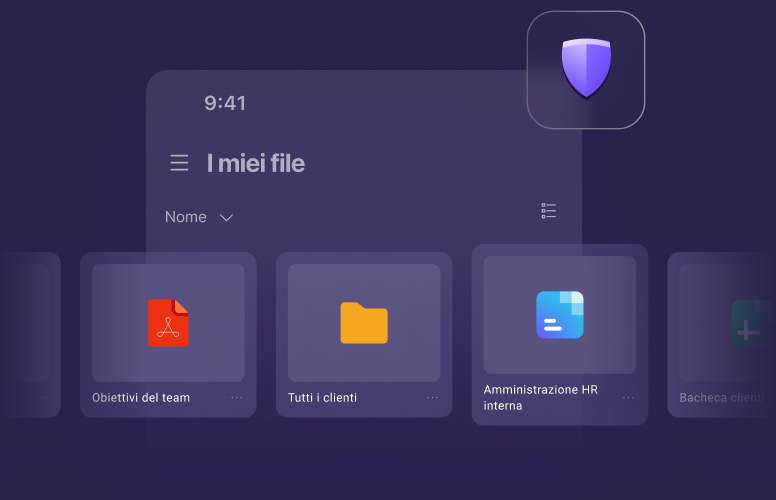Viewport: 776px width, 500px height.
Task: Select the 'Obiettivi del team' file name
Action: [x=141, y=397]
